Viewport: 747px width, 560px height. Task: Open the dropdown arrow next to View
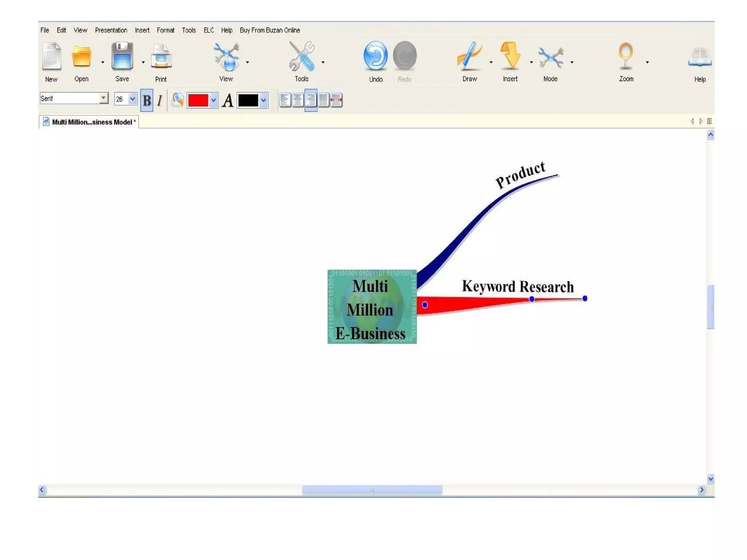(248, 62)
